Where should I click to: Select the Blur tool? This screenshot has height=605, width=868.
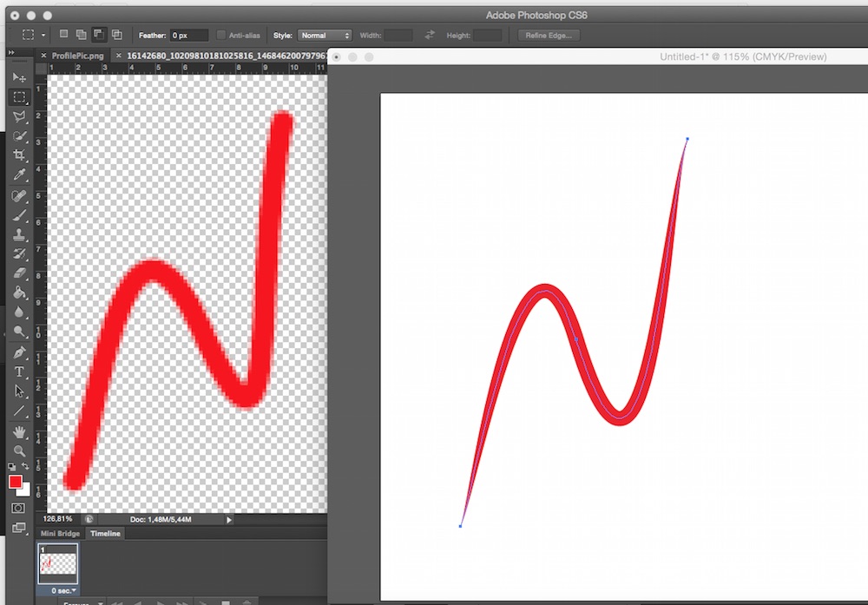point(19,312)
